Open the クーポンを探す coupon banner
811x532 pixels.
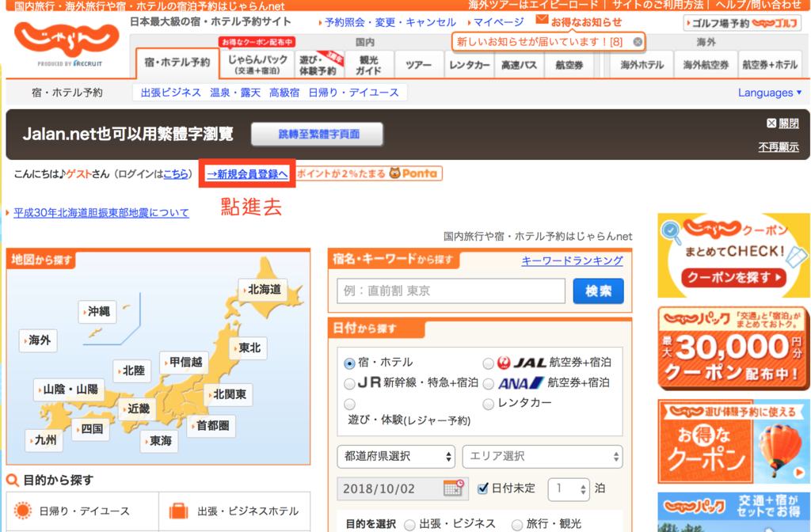(733, 255)
